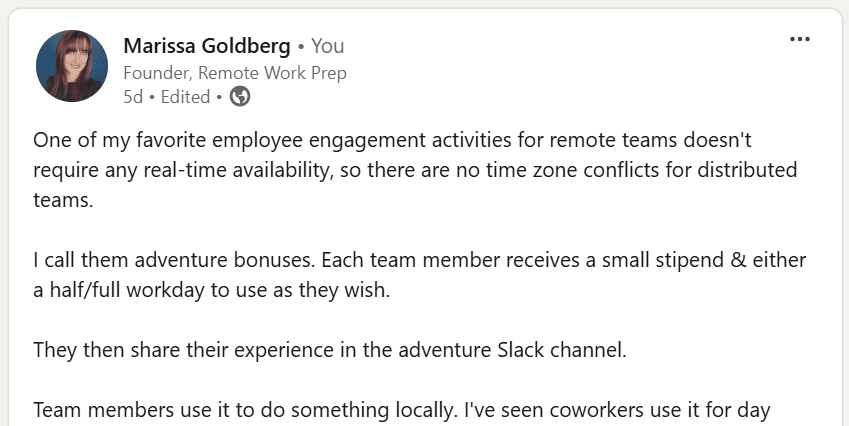The width and height of the screenshot is (849, 426).
Task: Click the '5d' post timestamp
Action: tap(133, 97)
